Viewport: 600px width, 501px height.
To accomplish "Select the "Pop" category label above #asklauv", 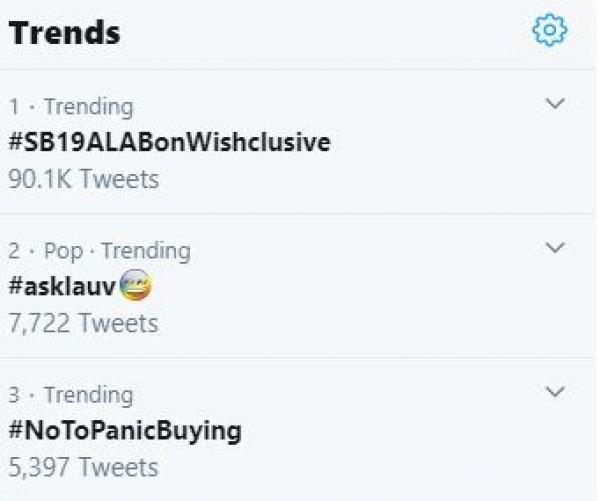I will click(x=63, y=250).
